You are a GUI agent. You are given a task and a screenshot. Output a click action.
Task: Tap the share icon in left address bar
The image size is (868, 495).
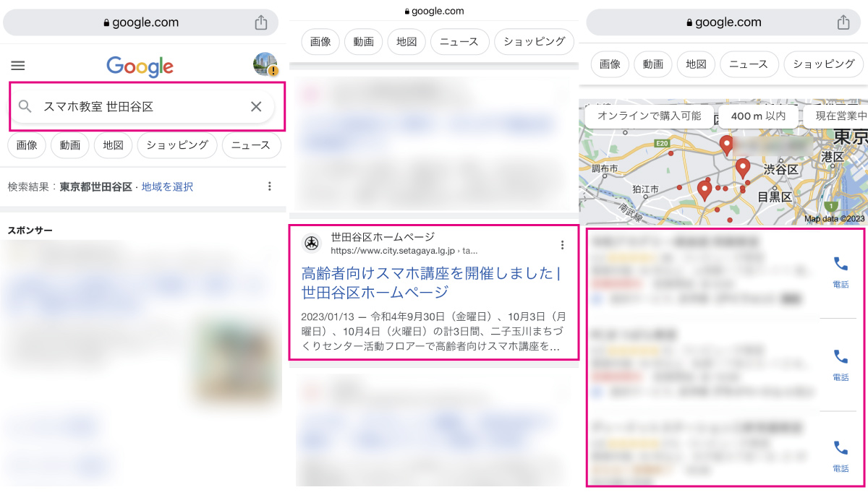(x=261, y=22)
